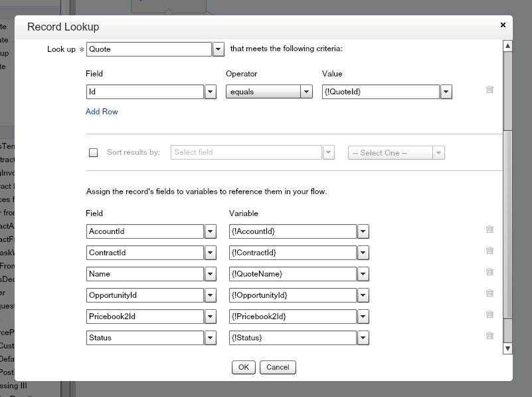Delete the Id equals criteria row
Viewport: 532px width, 397px height.
[x=489, y=90]
